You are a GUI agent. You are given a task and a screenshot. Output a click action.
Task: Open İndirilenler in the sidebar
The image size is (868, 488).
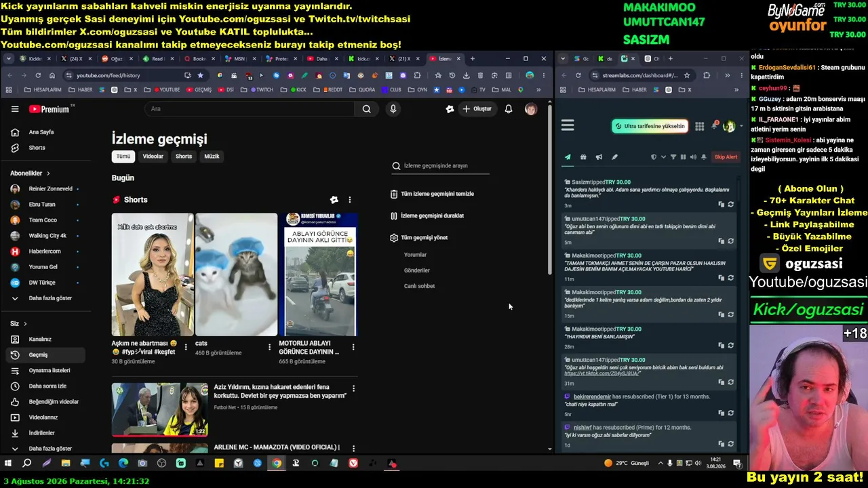[46, 433]
